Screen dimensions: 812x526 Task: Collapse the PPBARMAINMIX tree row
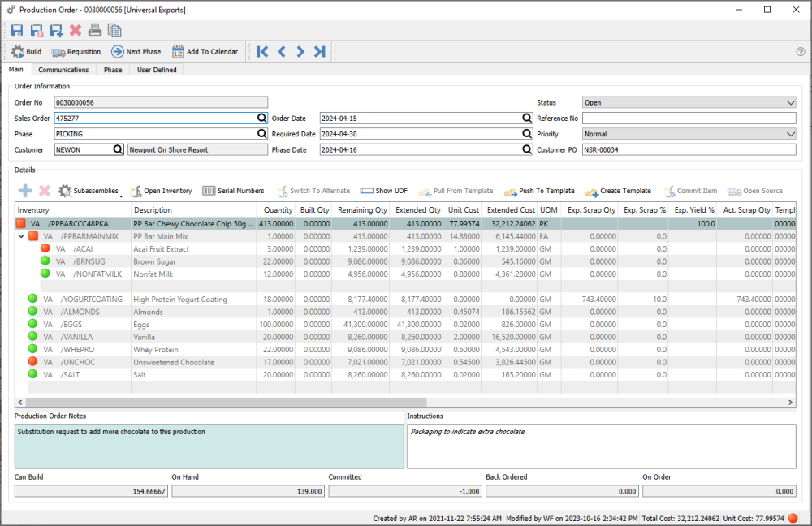pyautogui.click(x=20, y=236)
